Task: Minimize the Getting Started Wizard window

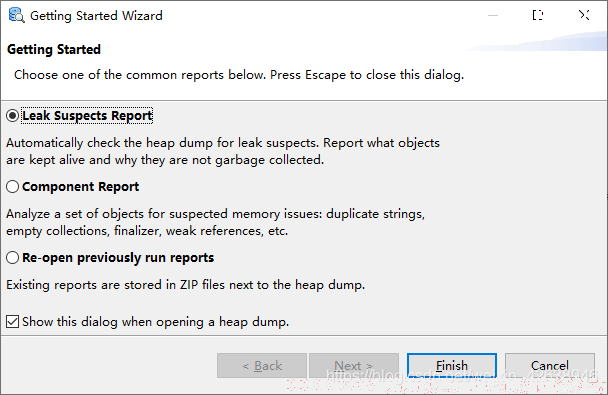Action: click(493, 16)
